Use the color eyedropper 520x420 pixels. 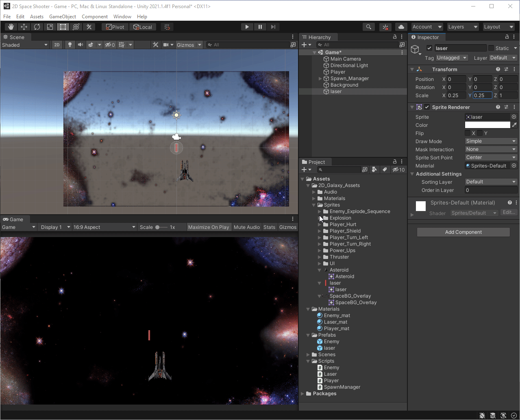click(514, 125)
